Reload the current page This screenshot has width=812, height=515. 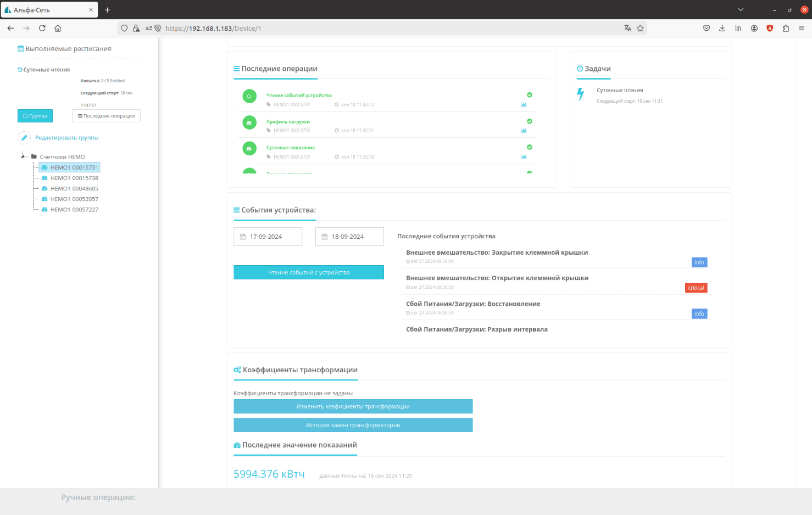pyautogui.click(x=42, y=28)
